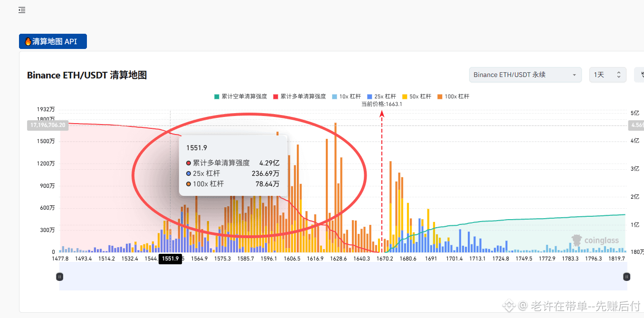The image size is (644, 318).
Task: Click the 1701.4 x-axis label
Action: pos(455,259)
